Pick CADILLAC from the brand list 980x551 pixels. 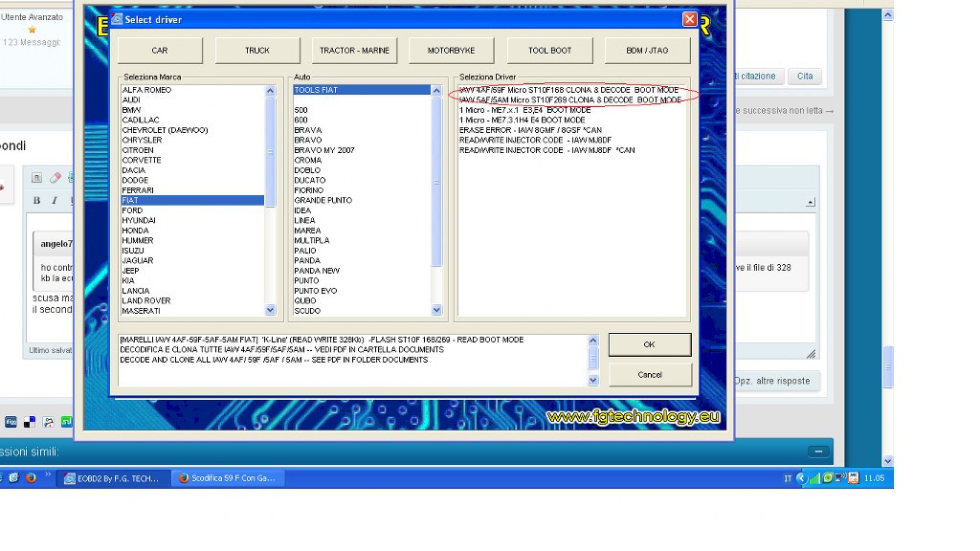(x=141, y=120)
